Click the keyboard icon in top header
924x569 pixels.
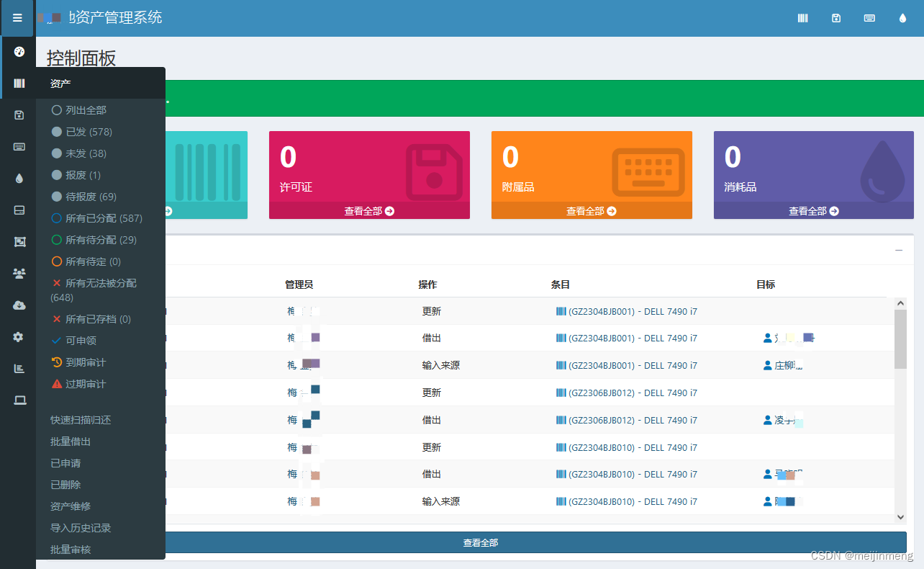[869, 18]
